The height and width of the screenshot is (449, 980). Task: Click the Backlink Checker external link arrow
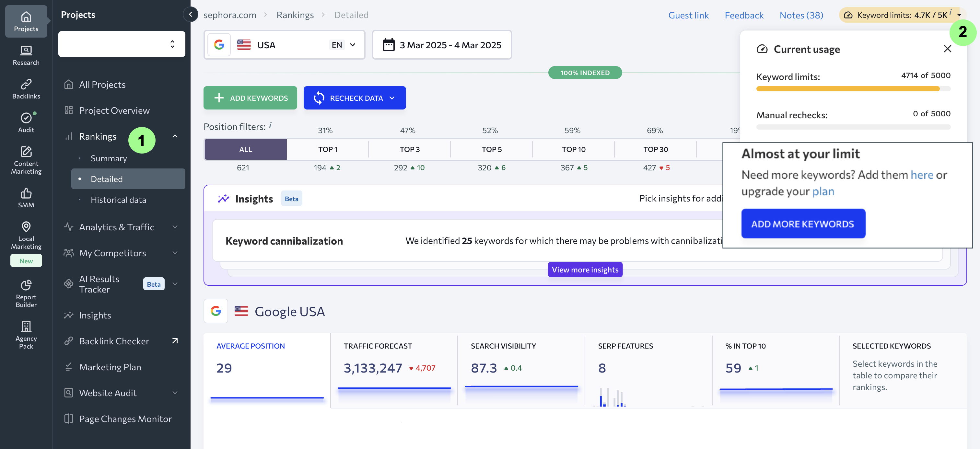point(175,341)
